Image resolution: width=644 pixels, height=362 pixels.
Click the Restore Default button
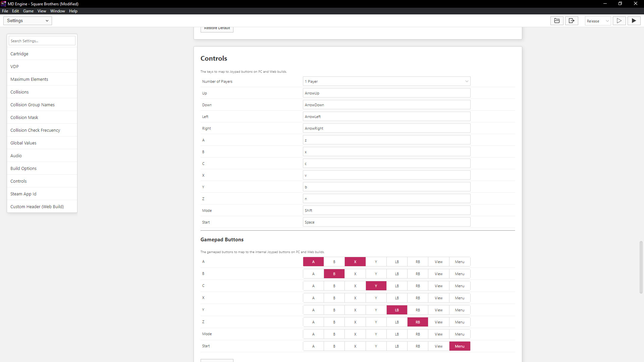coord(217,28)
